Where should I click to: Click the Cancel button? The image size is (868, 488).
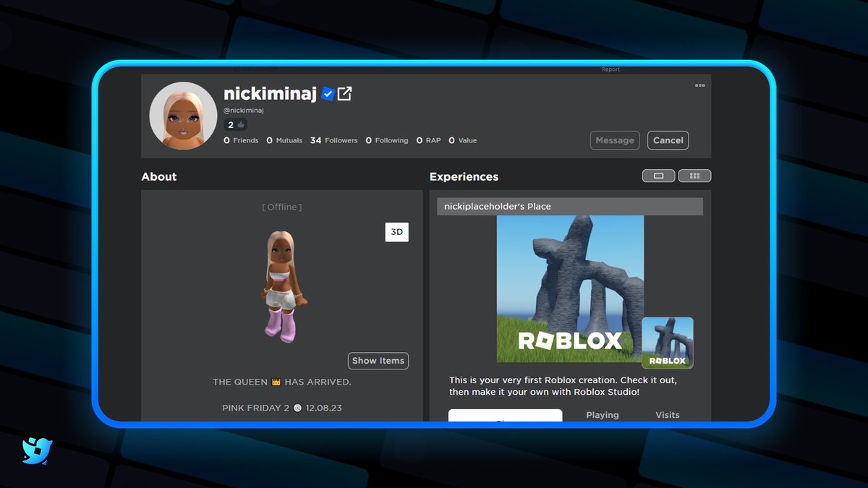coord(668,140)
